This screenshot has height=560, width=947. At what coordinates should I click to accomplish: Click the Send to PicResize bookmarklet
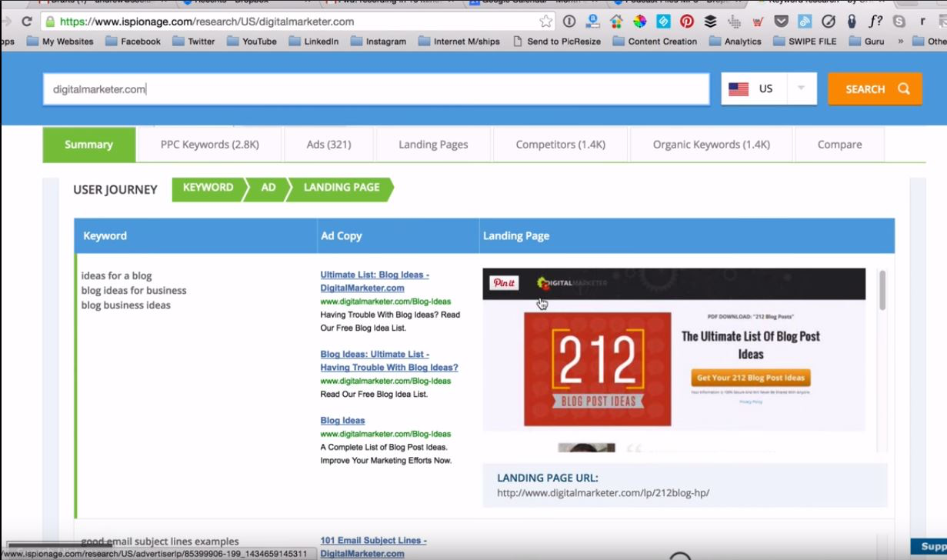click(x=557, y=42)
